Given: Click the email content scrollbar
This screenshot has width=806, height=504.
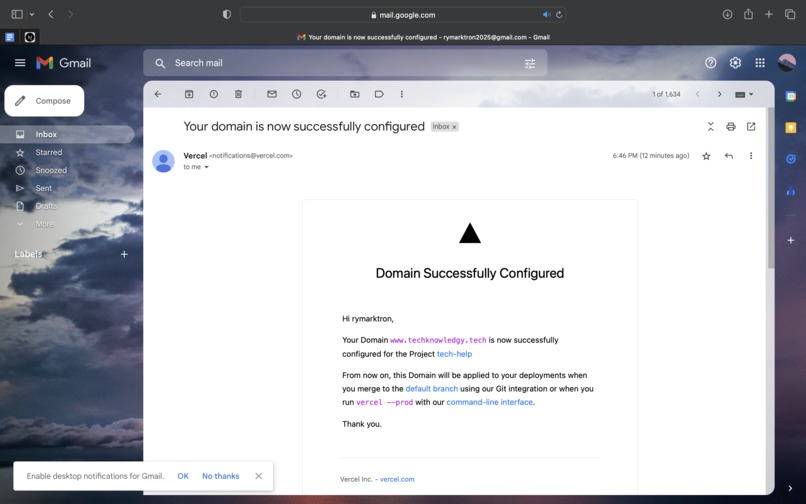Looking at the screenshot, I should pyautogui.click(x=771, y=188).
